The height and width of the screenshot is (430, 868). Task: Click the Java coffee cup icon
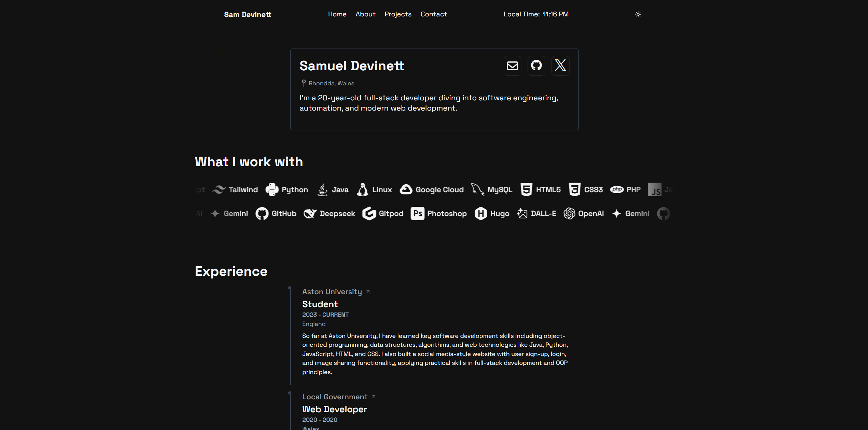coord(322,190)
